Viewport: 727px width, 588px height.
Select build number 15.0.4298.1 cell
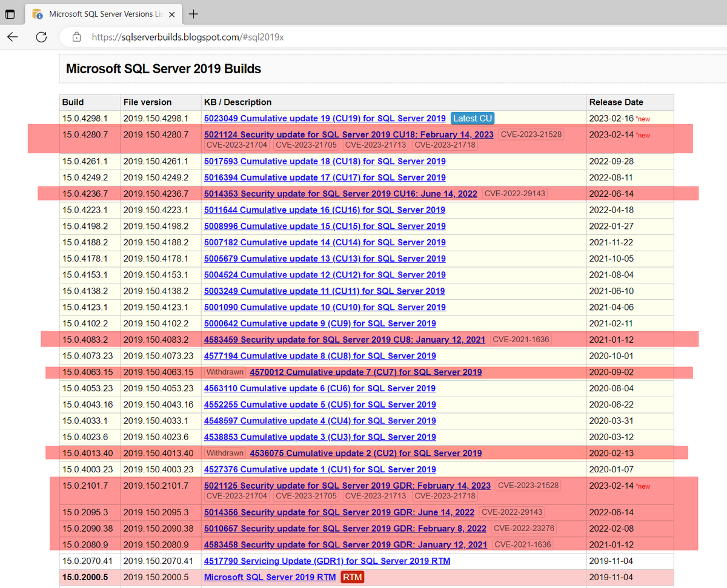point(90,119)
